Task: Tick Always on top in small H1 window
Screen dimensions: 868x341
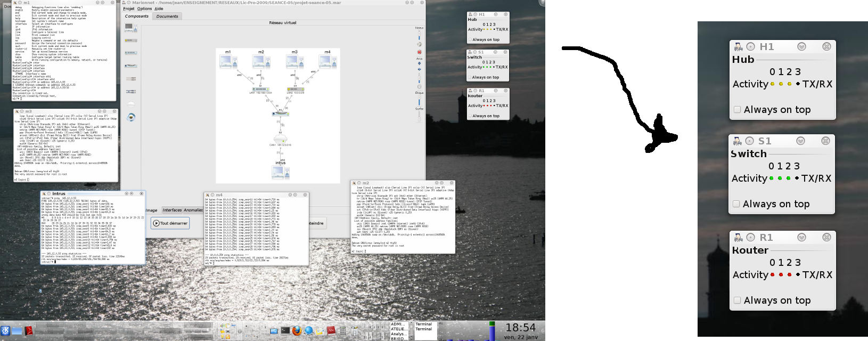Action: (469, 39)
